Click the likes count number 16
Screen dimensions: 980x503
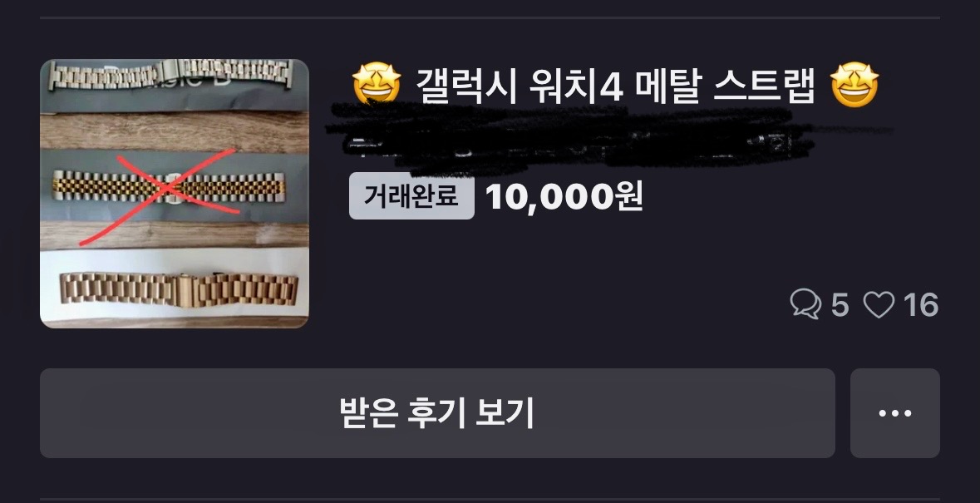(921, 306)
